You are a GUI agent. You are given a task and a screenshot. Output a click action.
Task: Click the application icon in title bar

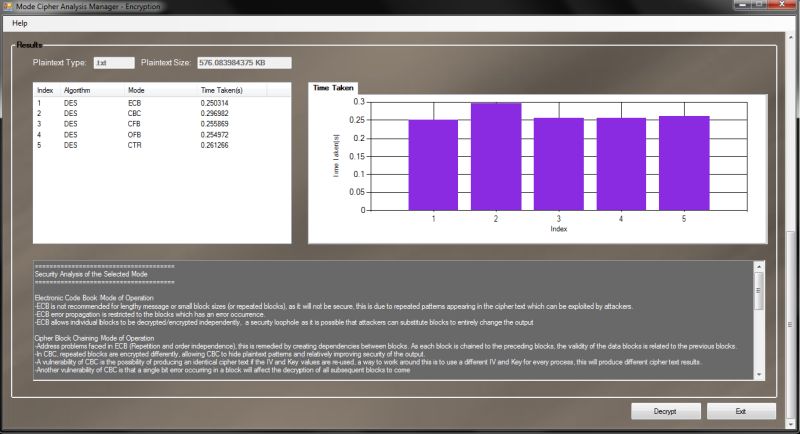coord(7,7)
